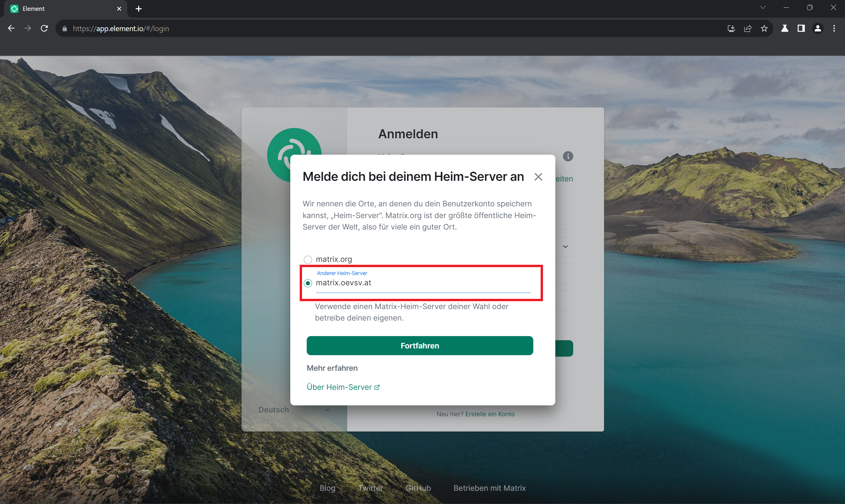This screenshot has height=504, width=845.
Task: Select the matrix.org radio button
Action: (308, 259)
